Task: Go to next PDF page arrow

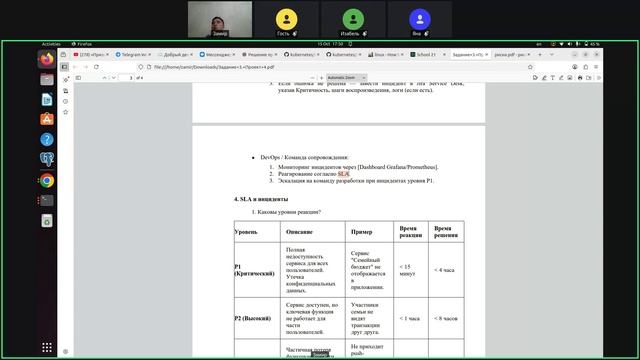Action: click(113, 78)
